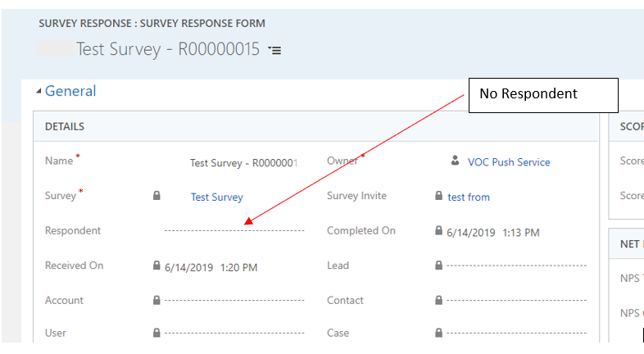The height and width of the screenshot is (354, 644).
Task: Open the record title dropdown menu icon
Action: [274, 51]
